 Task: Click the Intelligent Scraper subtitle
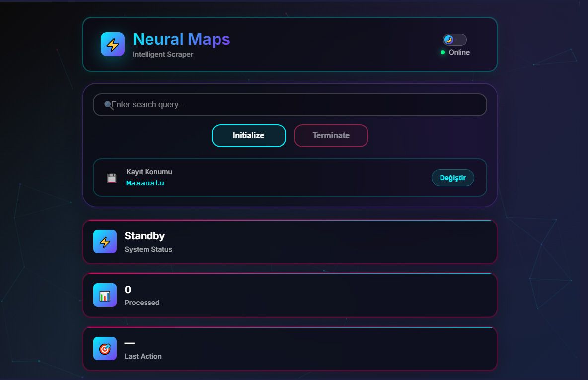pos(163,54)
